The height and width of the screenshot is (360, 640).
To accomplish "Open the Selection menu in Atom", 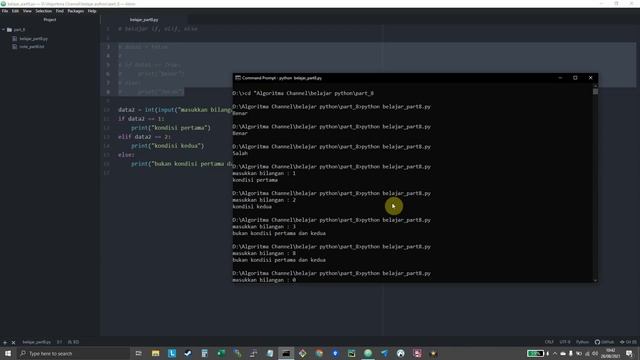I will coord(43,11).
